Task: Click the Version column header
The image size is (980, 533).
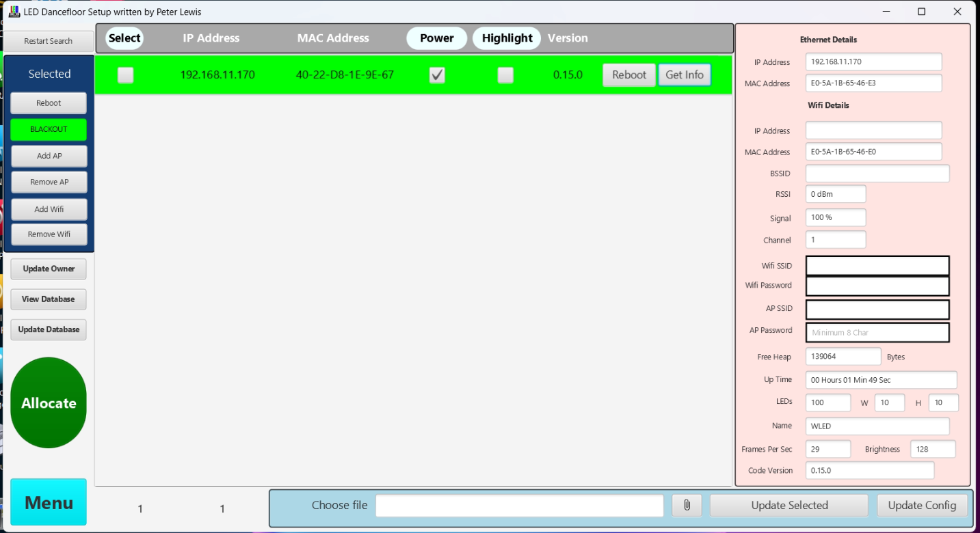Action: point(568,38)
